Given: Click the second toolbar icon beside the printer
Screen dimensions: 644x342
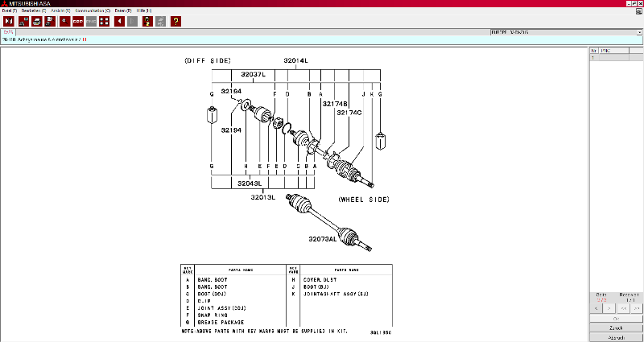Looking at the screenshot, I should coord(23,21).
